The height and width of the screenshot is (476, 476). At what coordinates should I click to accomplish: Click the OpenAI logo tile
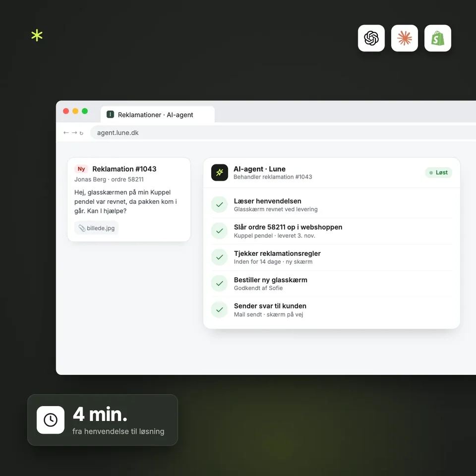(x=371, y=38)
